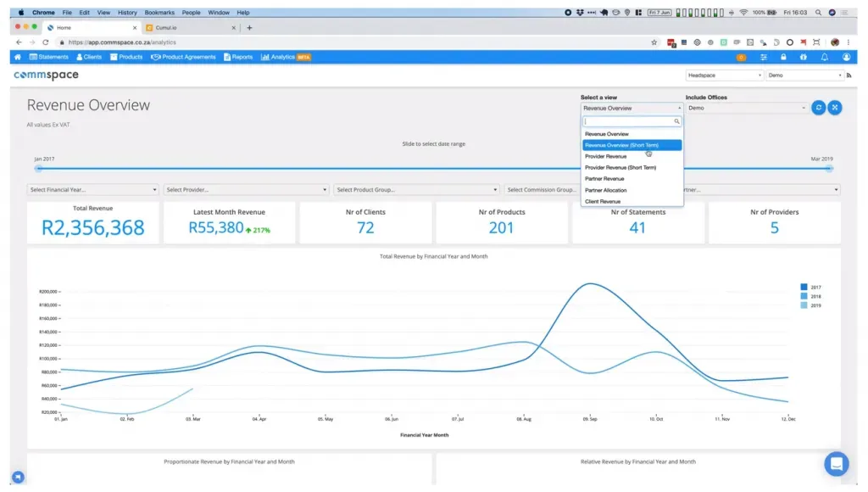868x492 pixels.
Task: Open Select Product Group dropdown
Action: click(x=416, y=189)
